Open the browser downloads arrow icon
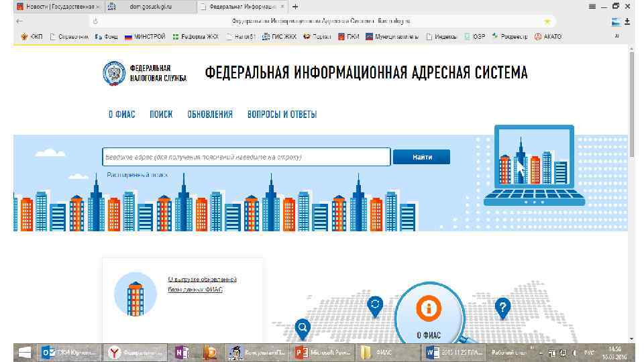Screen dimensions: 644x362 [x=627, y=21]
